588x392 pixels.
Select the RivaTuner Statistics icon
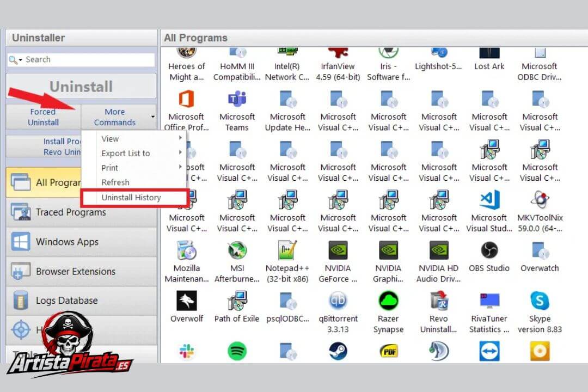tap(489, 301)
